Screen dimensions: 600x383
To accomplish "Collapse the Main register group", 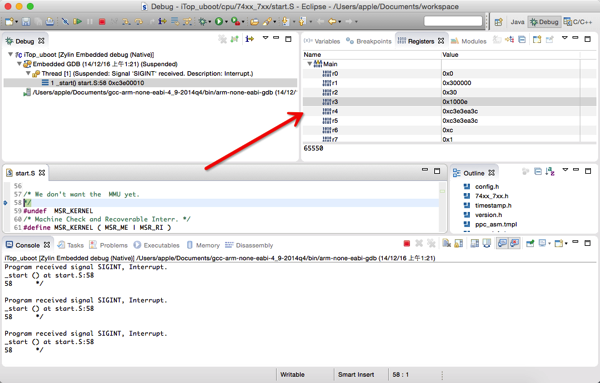I will 310,64.
